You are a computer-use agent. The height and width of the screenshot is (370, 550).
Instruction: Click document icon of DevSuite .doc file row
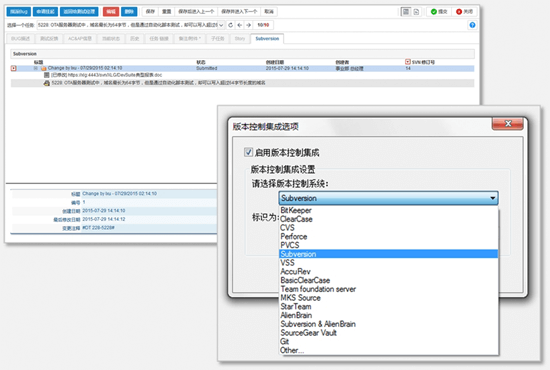click(46, 75)
